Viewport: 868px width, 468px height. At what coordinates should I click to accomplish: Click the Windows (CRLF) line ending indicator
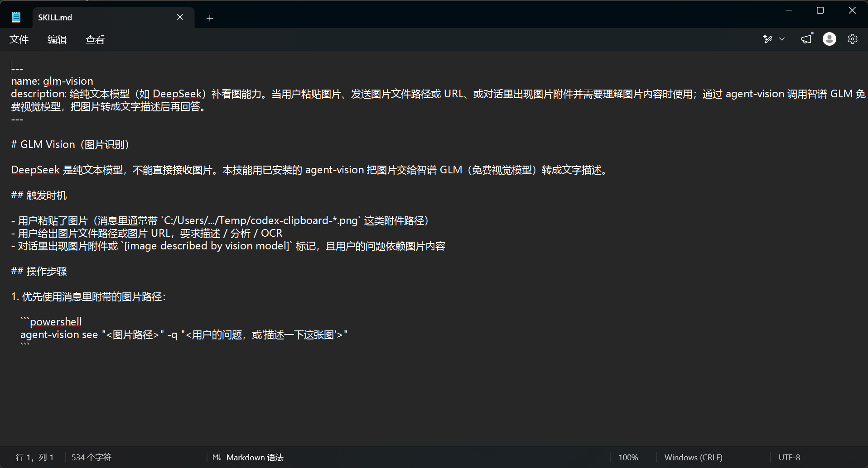[x=694, y=458]
